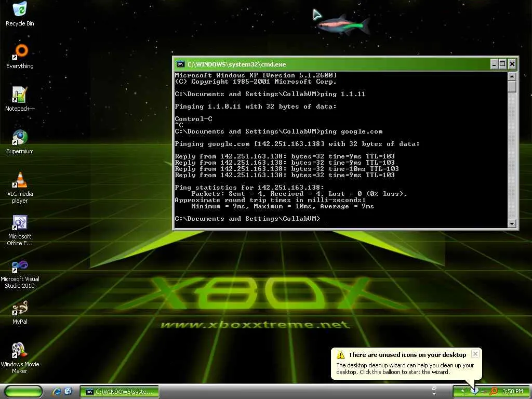
Task: Open the MyPal browser desktop shortcut
Action: [x=20, y=312]
